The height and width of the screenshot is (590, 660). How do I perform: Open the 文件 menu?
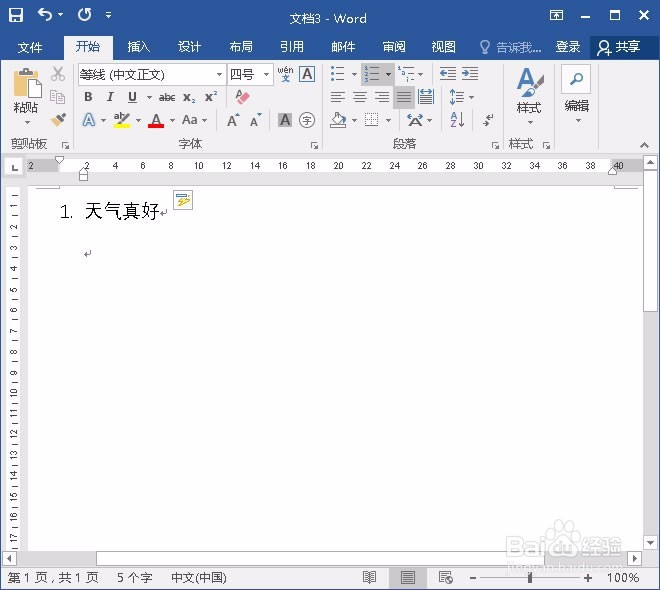point(30,47)
